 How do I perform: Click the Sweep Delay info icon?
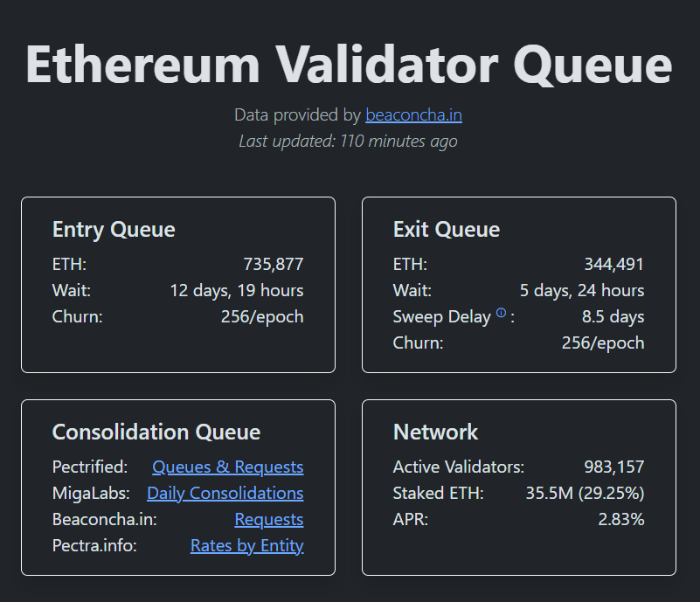500,312
